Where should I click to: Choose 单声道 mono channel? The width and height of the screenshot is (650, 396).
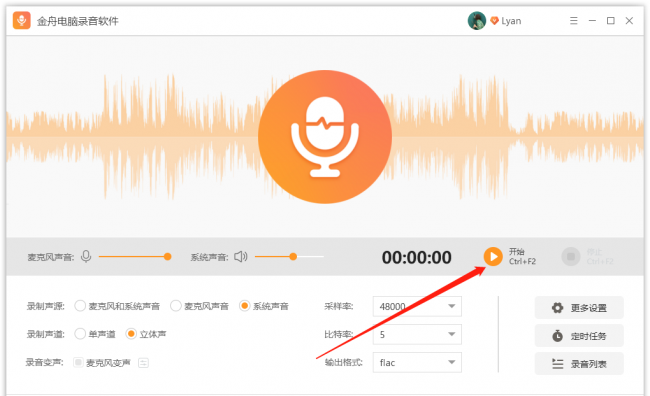pyautogui.click(x=80, y=334)
